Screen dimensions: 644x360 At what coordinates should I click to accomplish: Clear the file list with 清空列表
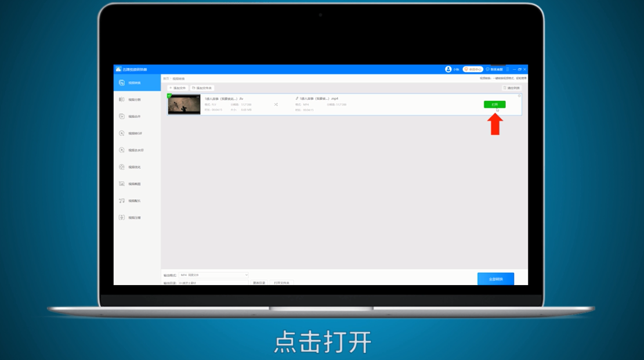pos(511,88)
